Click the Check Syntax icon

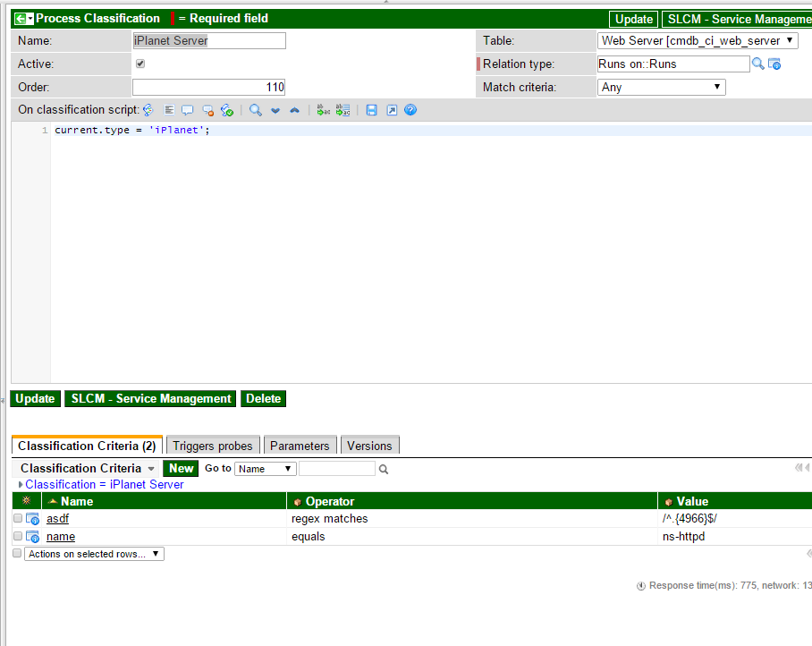(227, 110)
